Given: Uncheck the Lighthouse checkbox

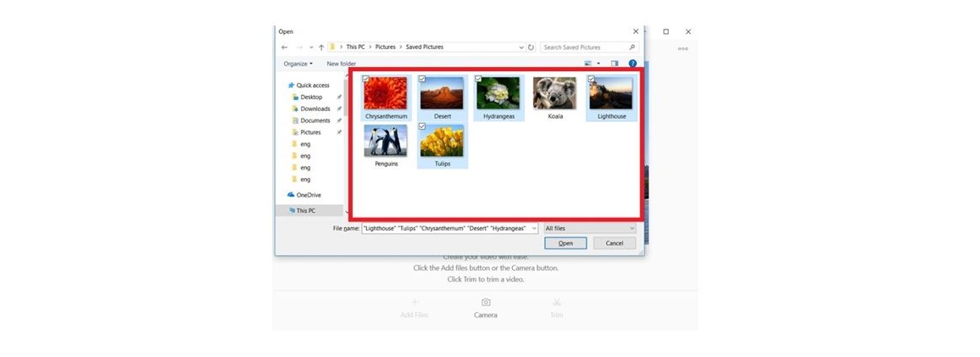Looking at the screenshot, I should (591, 79).
